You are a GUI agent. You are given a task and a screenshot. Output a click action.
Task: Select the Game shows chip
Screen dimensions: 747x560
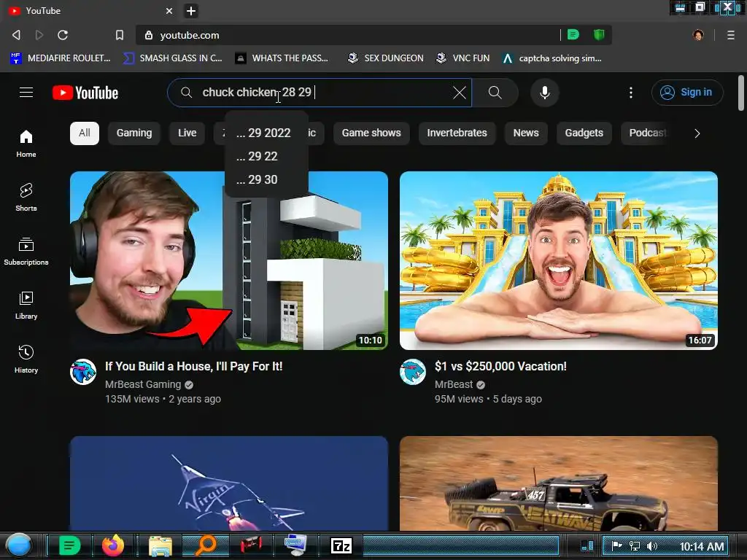pyautogui.click(x=371, y=133)
